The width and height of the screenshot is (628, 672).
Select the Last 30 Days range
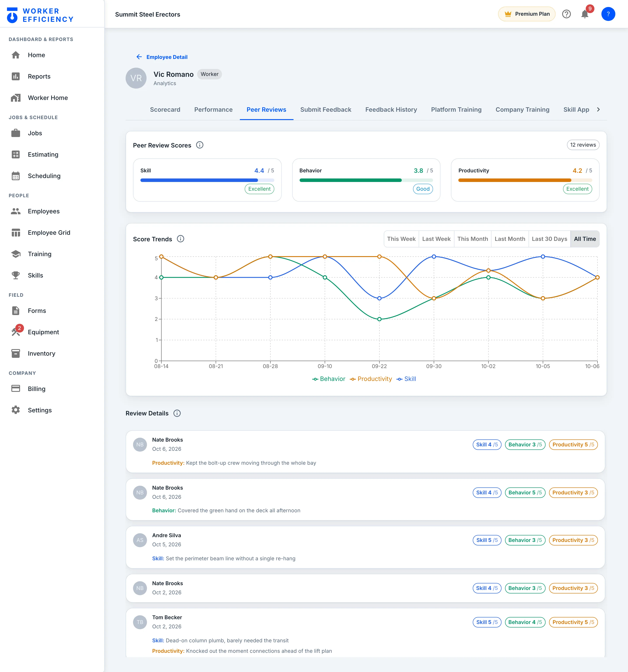[x=549, y=239]
